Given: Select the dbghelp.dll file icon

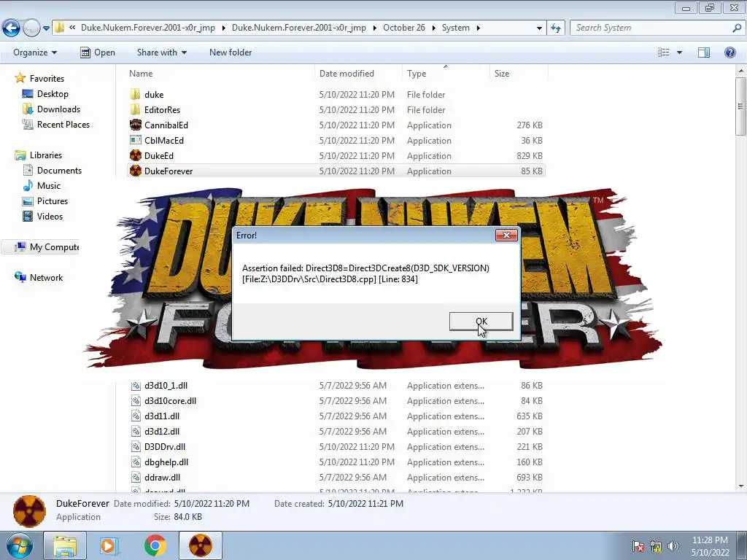Looking at the screenshot, I should coord(136,462).
